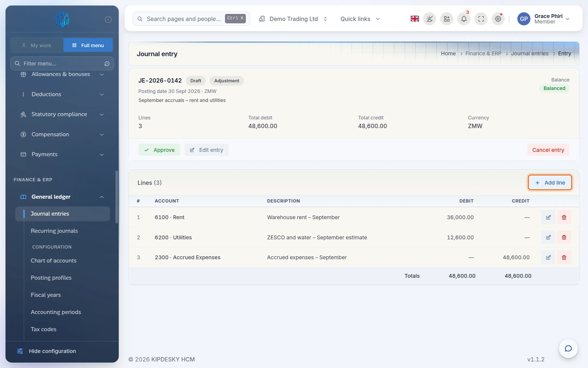
Task: Click Cancel entry button
Action: [548, 150]
